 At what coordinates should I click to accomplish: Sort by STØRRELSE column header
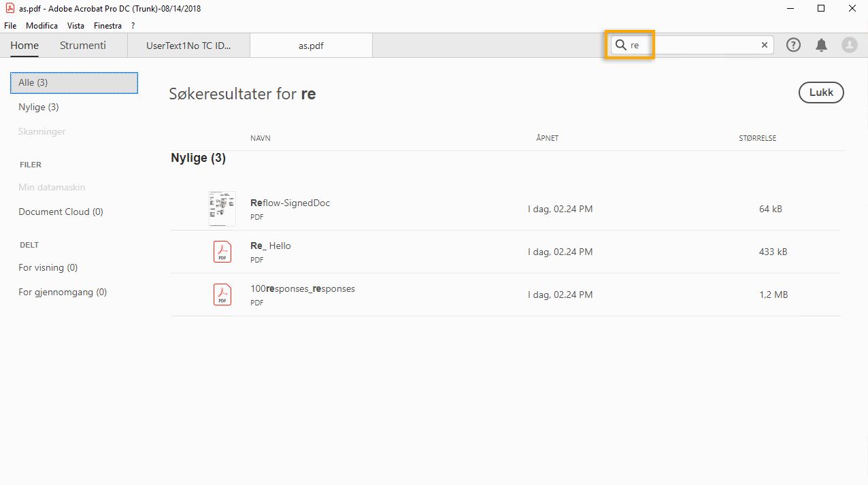(x=757, y=138)
